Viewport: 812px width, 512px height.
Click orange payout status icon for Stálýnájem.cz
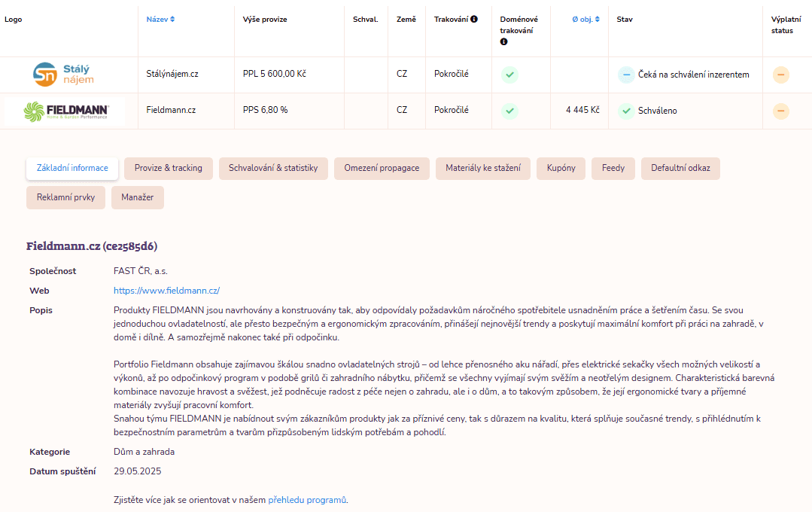click(781, 75)
